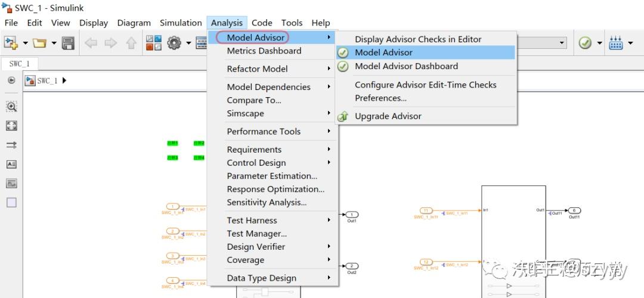This screenshot has width=644, height=298.
Task: Toggle the sample time legend palette icon
Action: [11, 145]
